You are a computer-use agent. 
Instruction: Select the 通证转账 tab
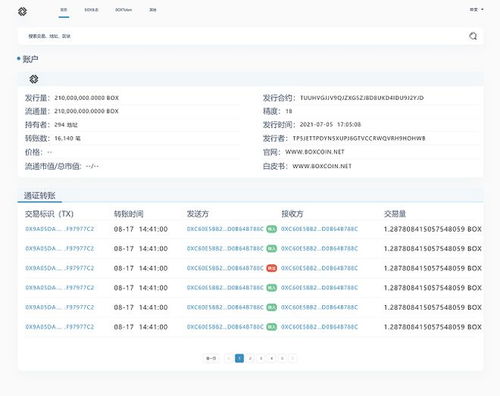[x=40, y=196]
